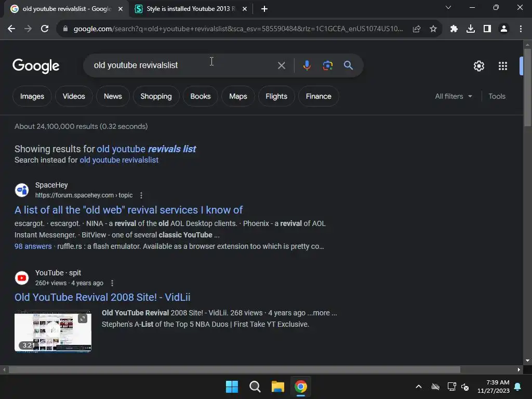
Task: Open a new browser tab
Action: pyautogui.click(x=264, y=9)
